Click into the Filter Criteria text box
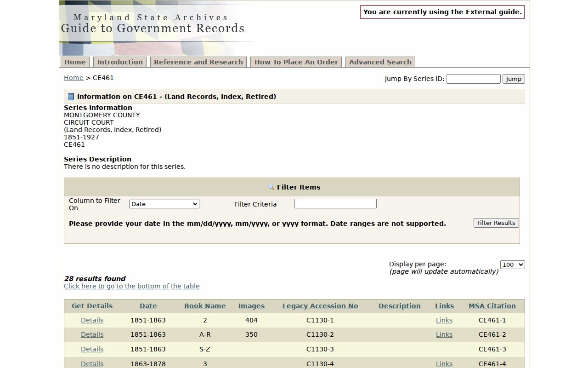This screenshot has height=368, width=588. coord(335,203)
